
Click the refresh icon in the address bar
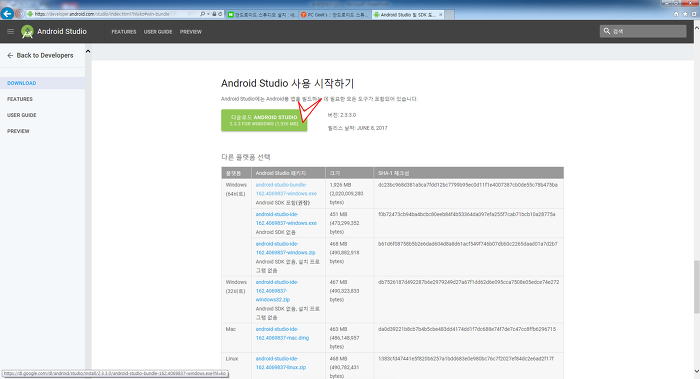click(220, 14)
